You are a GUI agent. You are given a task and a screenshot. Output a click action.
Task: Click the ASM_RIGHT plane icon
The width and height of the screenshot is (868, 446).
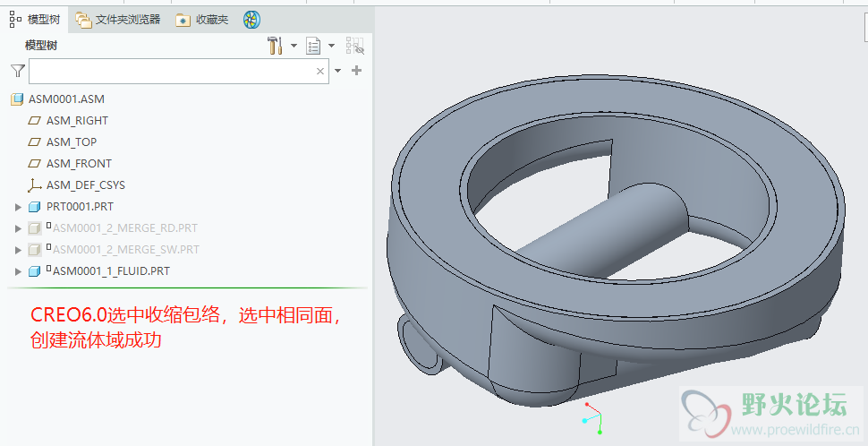click(x=34, y=120)
